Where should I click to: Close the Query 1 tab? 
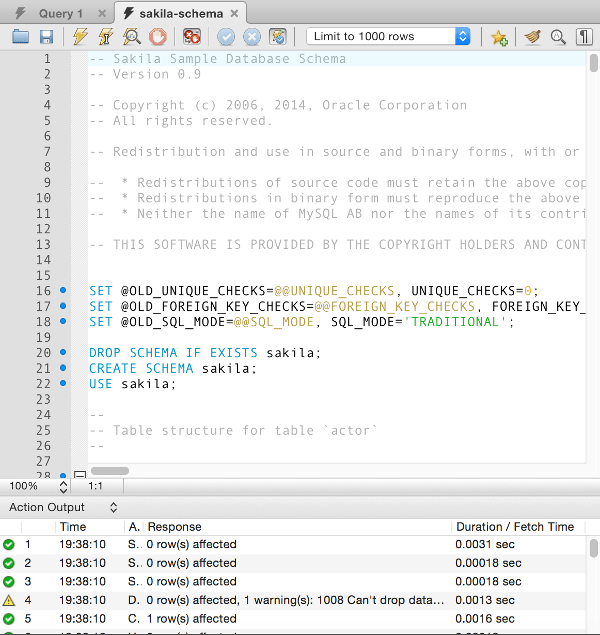pyautogui.click(x=102, y=14)
